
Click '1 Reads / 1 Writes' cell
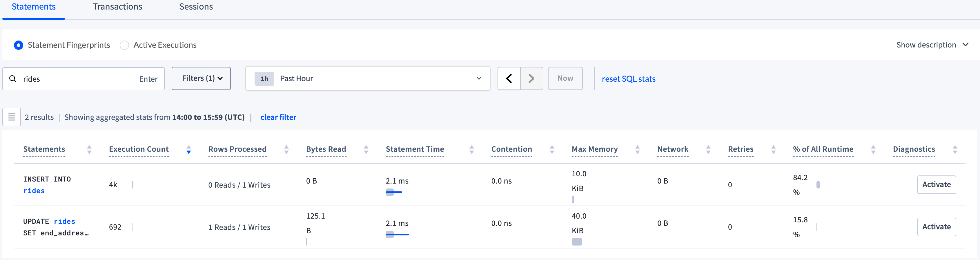point(239,227)
